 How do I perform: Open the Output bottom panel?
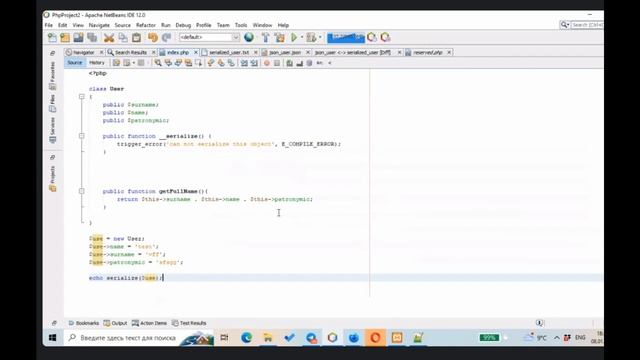pyautogui.click(x=115, y=323)
